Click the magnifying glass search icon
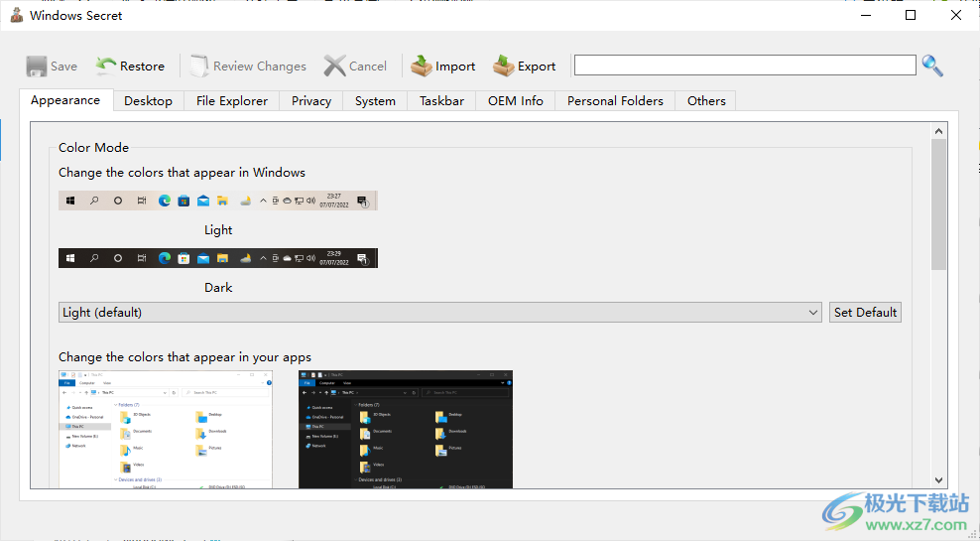This screenshot has width=980, height=541. click(x=932, y=66)
